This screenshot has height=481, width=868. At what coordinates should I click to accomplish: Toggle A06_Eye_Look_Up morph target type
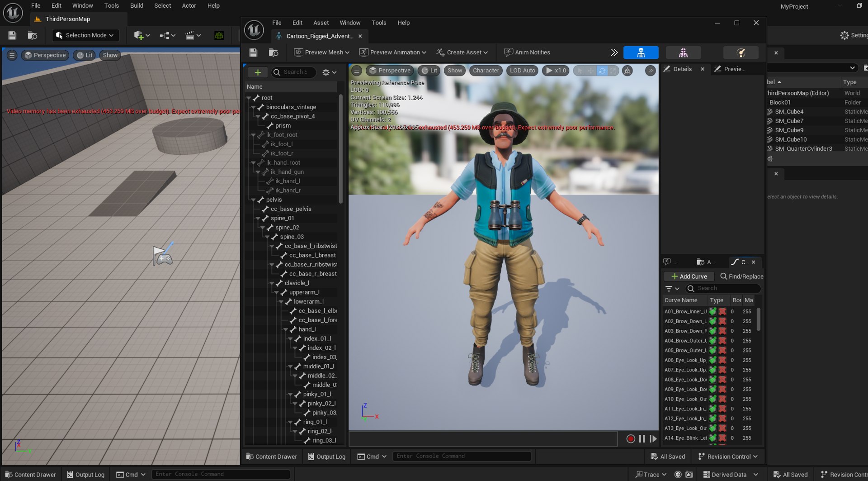point(712,360)
